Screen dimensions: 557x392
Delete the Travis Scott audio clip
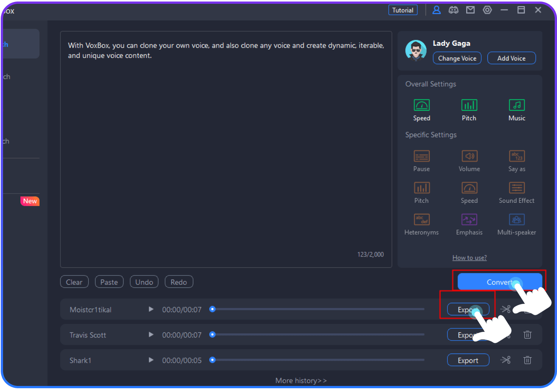point(527,334)
